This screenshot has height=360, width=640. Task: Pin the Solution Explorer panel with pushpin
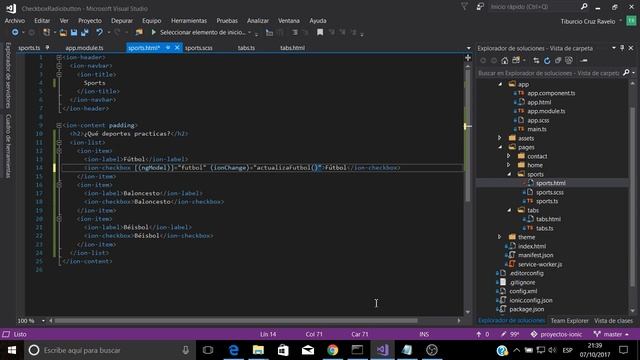pos(622,48)
